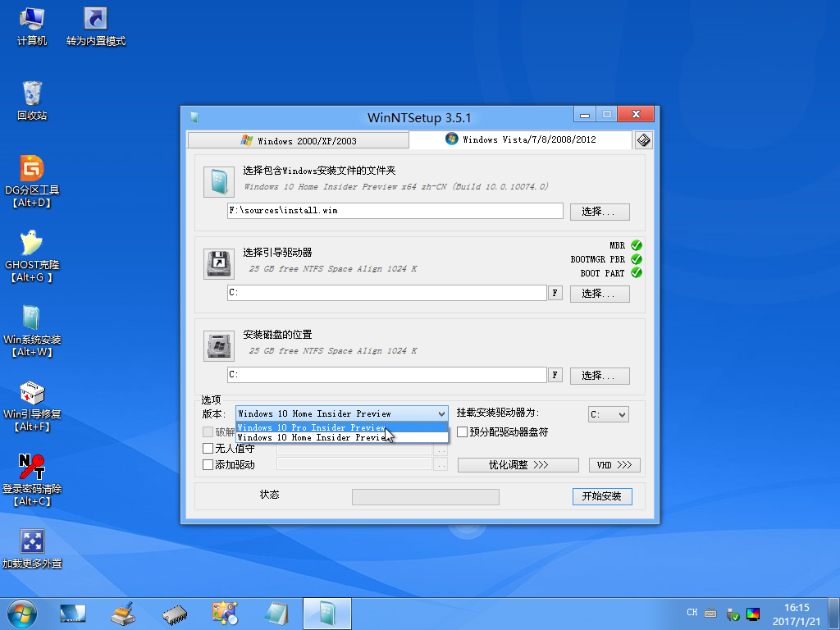Click the WinNTSetup title bar icon
The height and width of the screenshot is (630, 840).
194,117
